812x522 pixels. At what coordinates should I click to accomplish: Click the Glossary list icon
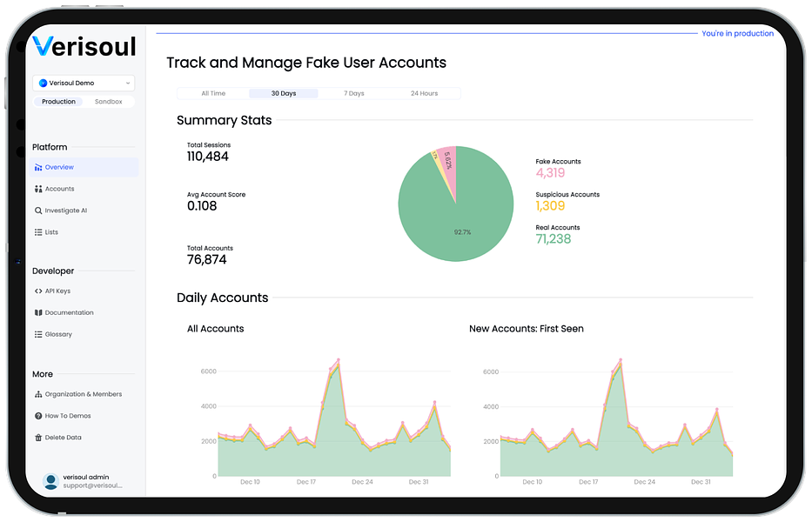coord(38,335)
